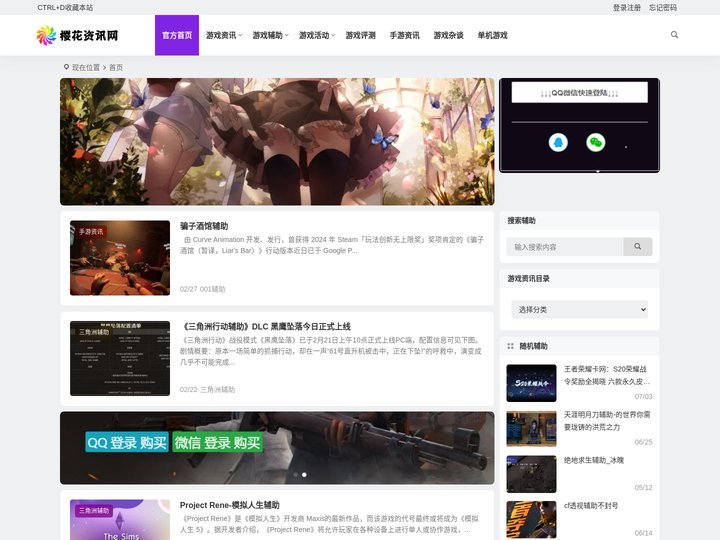Open the 黑鹰坠落 config table thumbnail

tap(120, 358)
